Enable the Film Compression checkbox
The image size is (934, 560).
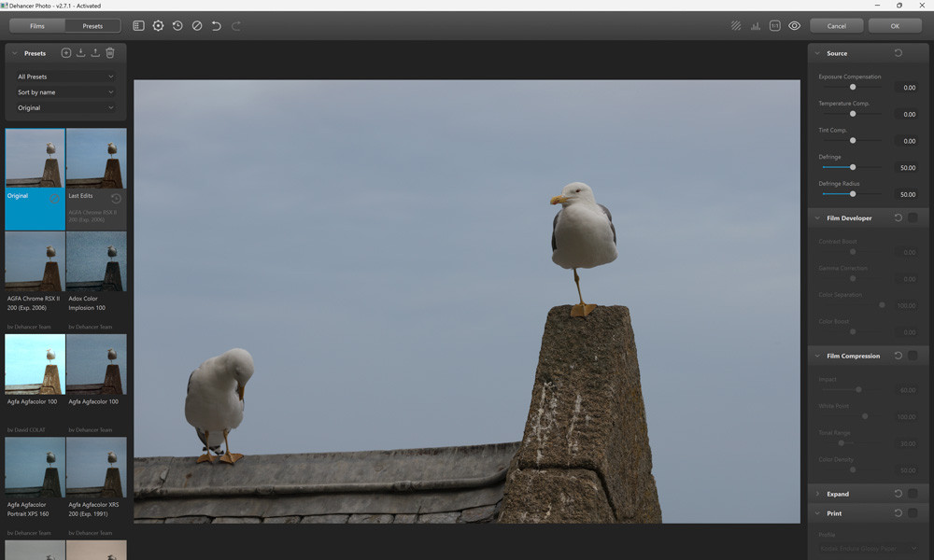coord(913,356)
